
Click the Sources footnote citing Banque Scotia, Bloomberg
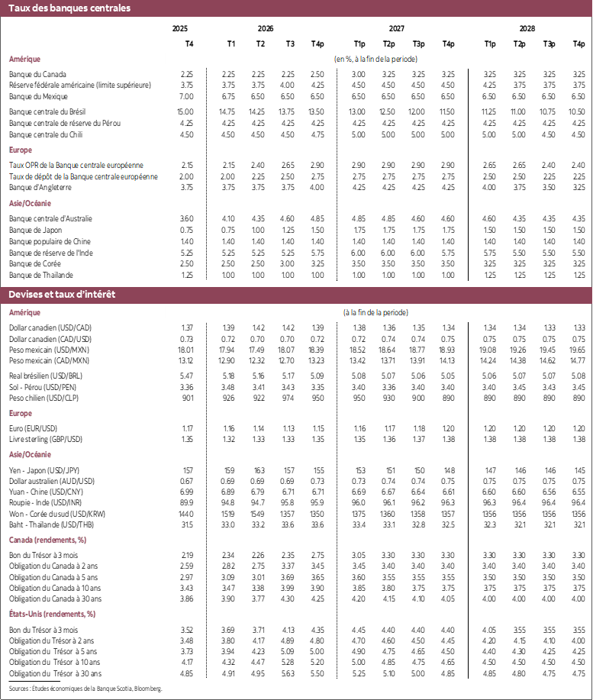pyautogui.click(x=85, y=689)
